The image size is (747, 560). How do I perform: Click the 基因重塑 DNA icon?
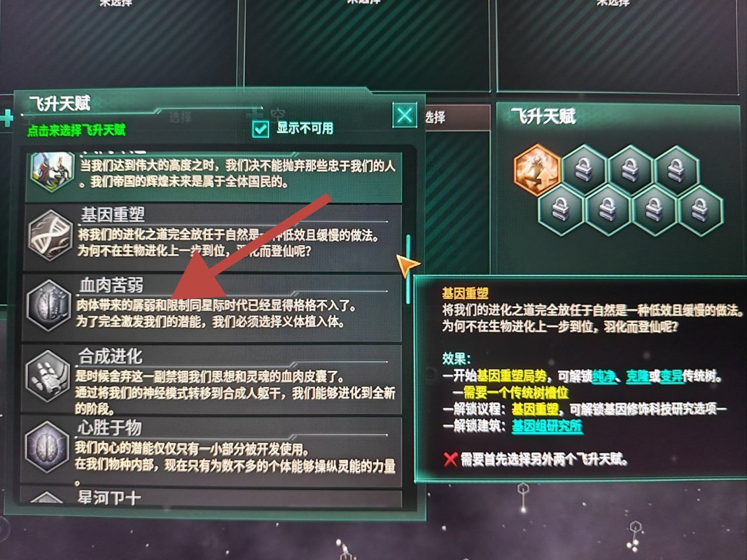tap(50, 235)
